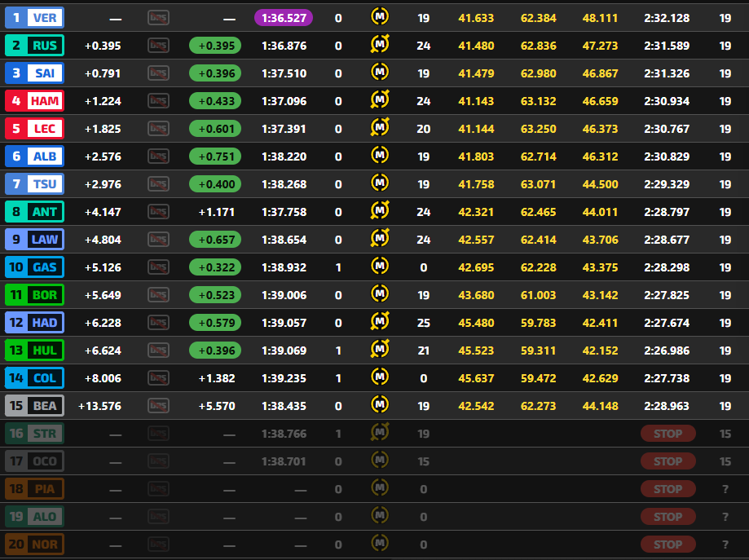
Task: Click the DRS indicator in HUL row
Action: (158, 351)
